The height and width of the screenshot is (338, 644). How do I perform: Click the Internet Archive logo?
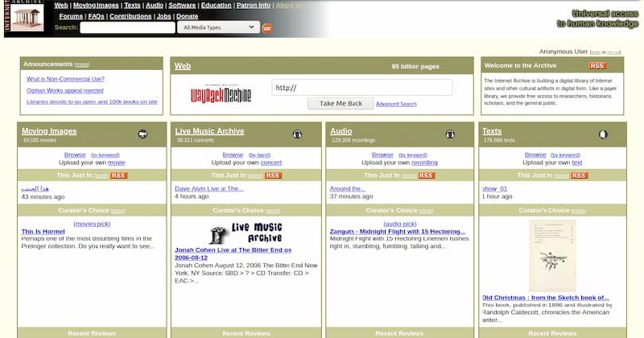coord(24,16)
